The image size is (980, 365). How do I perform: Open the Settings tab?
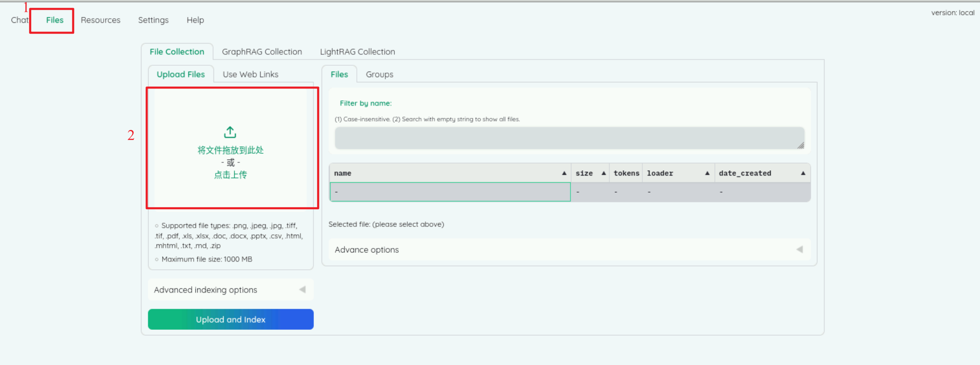153,20
